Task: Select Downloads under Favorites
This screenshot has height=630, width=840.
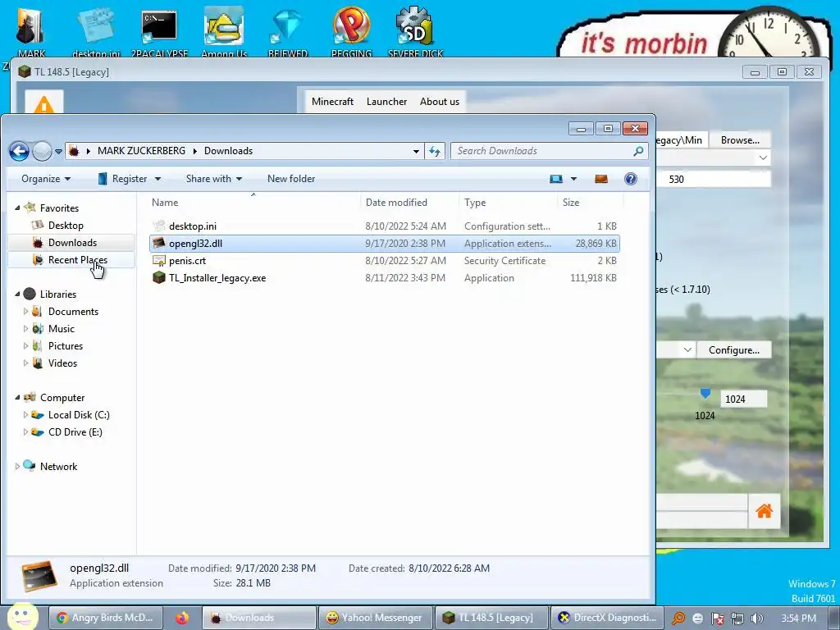Action: tap(72, 243)
